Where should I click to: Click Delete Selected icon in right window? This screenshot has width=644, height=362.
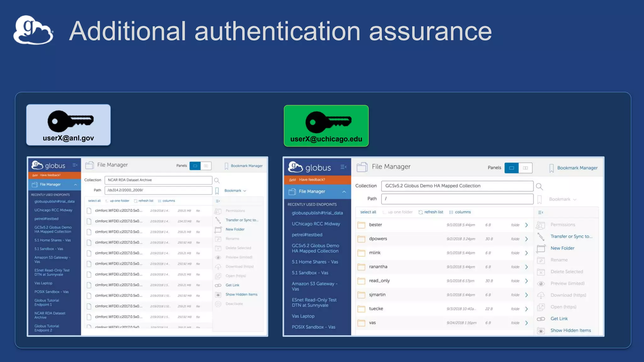point(541,272)
